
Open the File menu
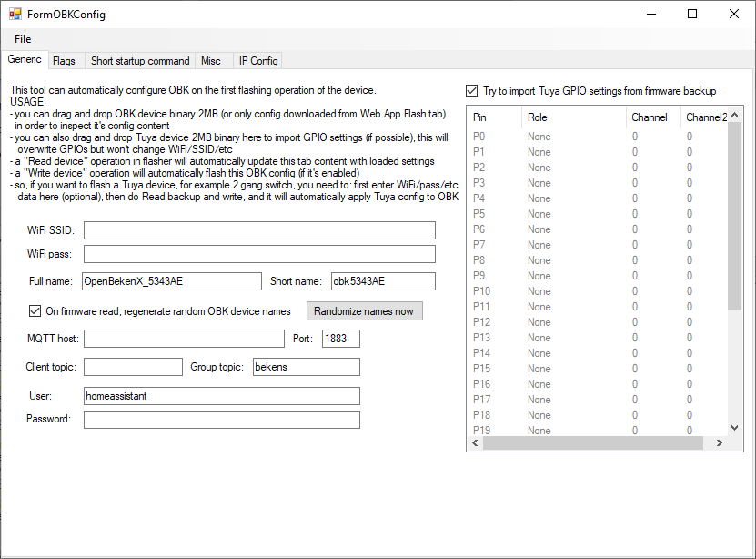(x=23, y=39)
